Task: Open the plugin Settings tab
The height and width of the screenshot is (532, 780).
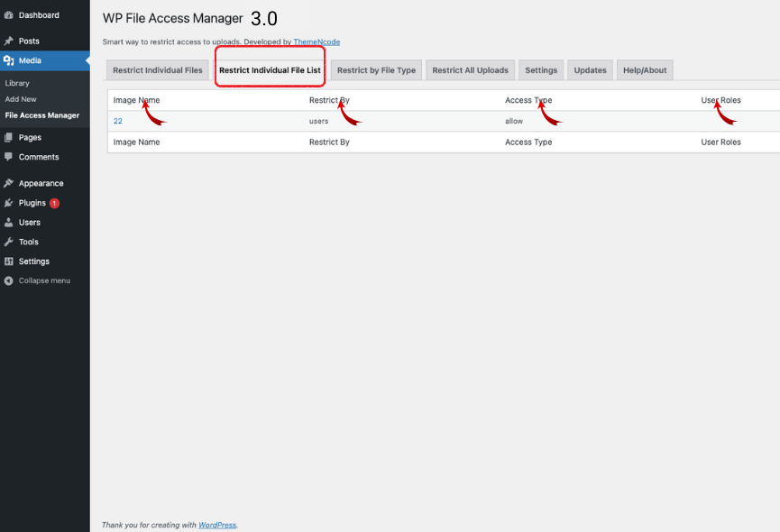Action: coord(541,70)
